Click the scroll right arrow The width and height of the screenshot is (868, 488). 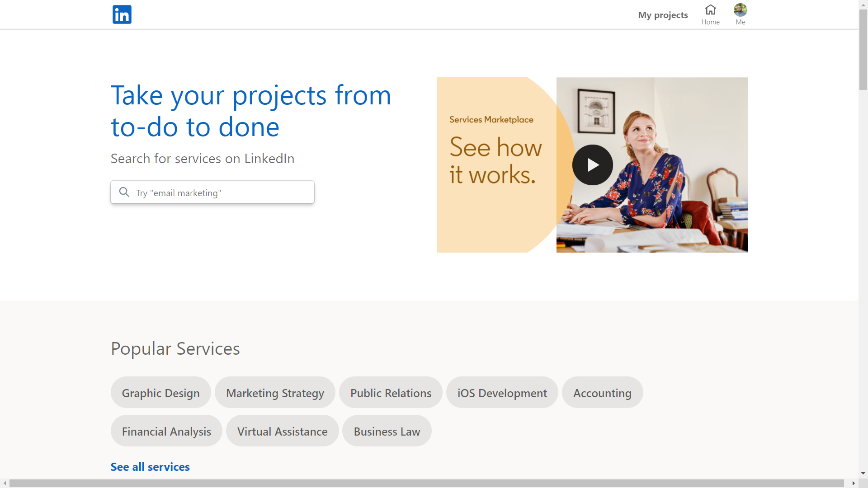[854, 483]
